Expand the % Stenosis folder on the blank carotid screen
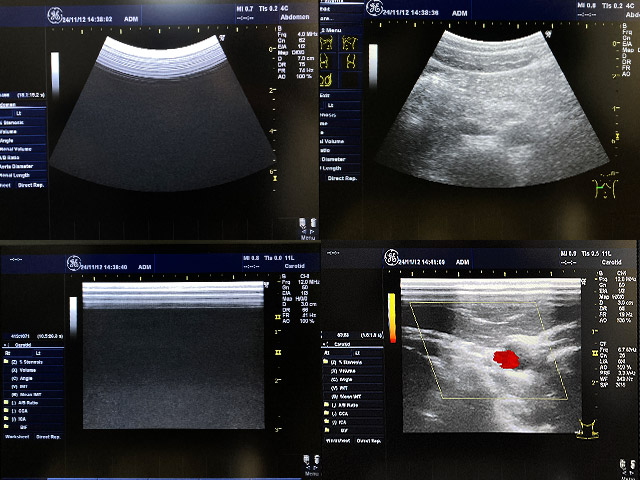The image size is (640, 480). [6, 362]
